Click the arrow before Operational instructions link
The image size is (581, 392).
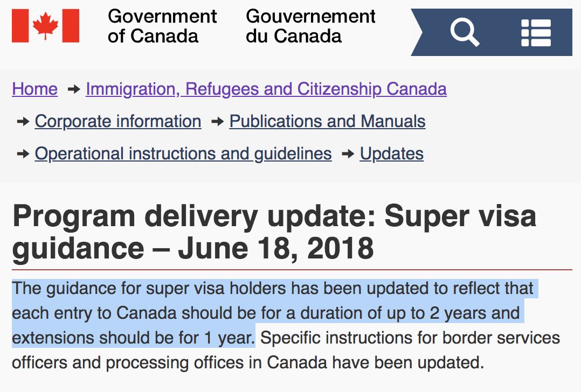23,154
